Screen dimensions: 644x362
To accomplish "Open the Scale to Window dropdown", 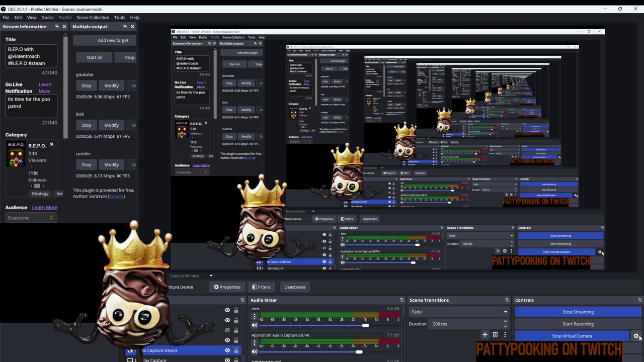I will (192, 276).
